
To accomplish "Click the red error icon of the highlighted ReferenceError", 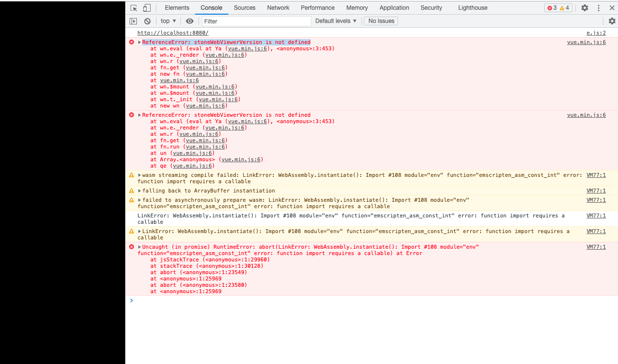I will (x=132, y=43).
